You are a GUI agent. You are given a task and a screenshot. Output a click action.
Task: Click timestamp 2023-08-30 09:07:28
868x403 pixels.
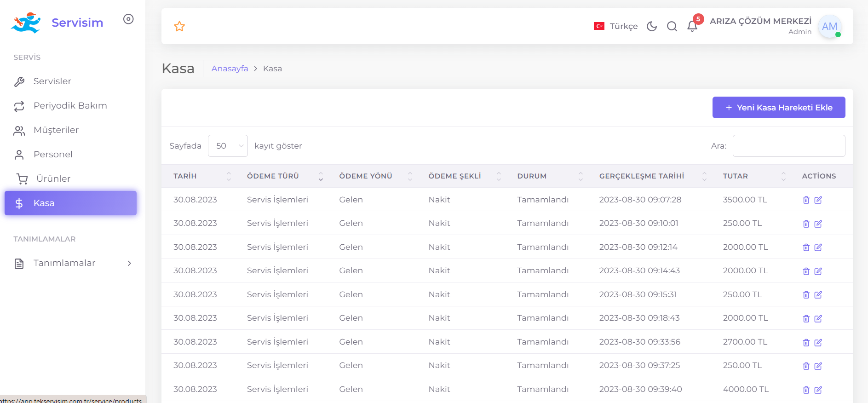pyautogui.click(x=640, y=200)
